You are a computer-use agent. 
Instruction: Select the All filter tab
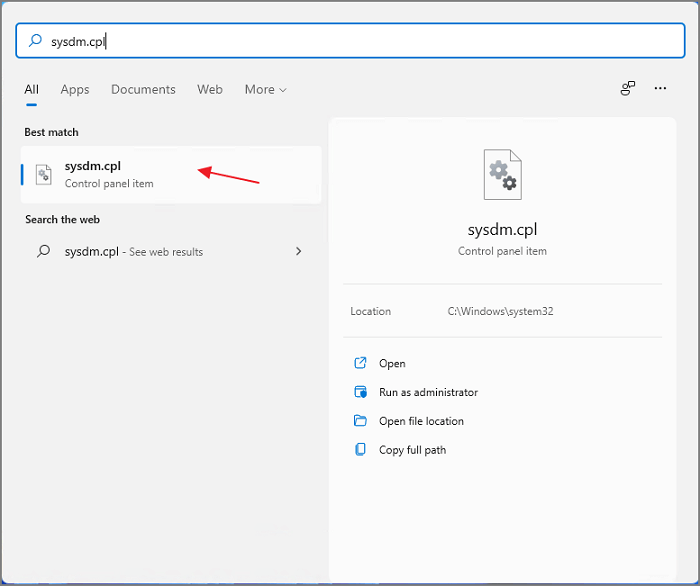click(32, 89)
